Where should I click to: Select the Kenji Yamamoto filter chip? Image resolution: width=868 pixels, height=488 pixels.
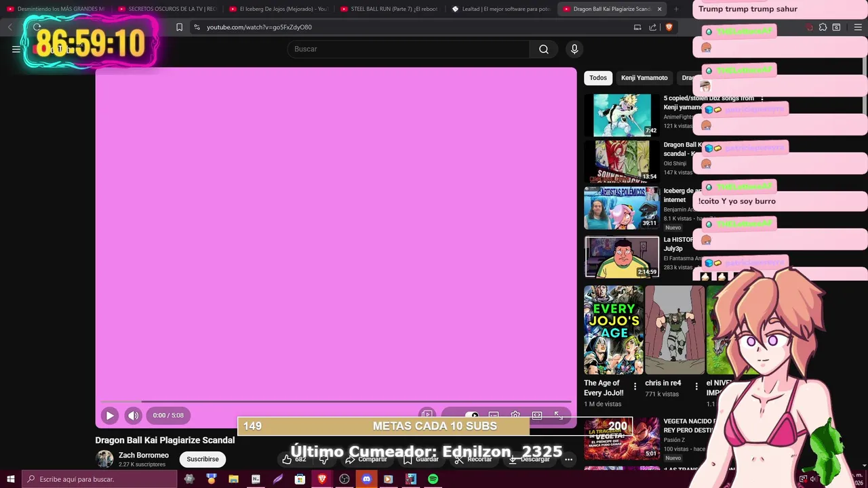coord(644,78)
